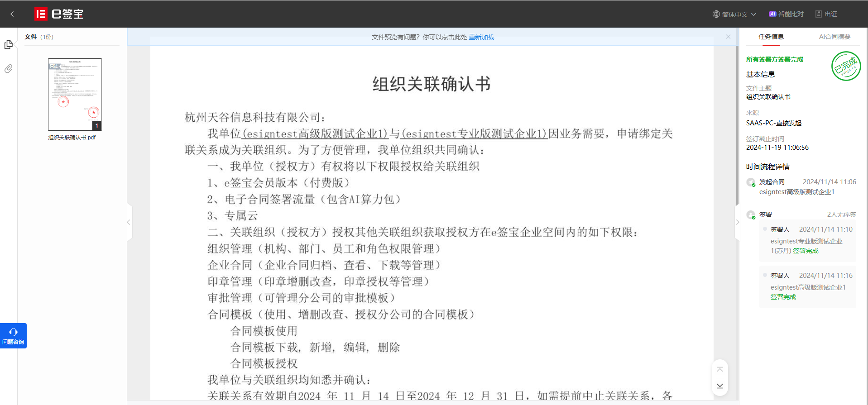Click the 出证 button
868x405 pixels.
click(x=826, y=14)
